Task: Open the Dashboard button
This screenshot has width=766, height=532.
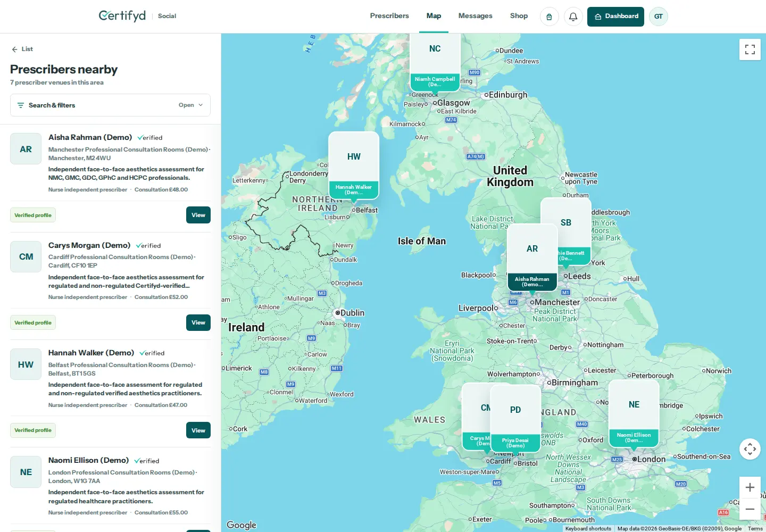Action: click(x=615, y=16)
